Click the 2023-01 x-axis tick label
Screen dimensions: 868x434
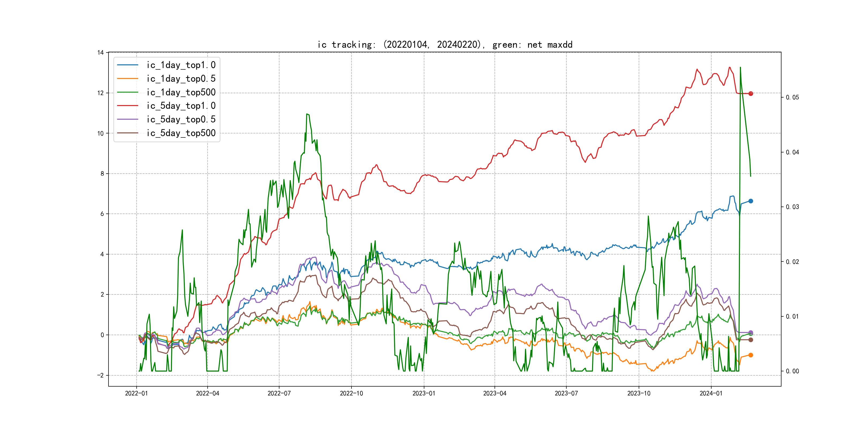click(424, 393)
